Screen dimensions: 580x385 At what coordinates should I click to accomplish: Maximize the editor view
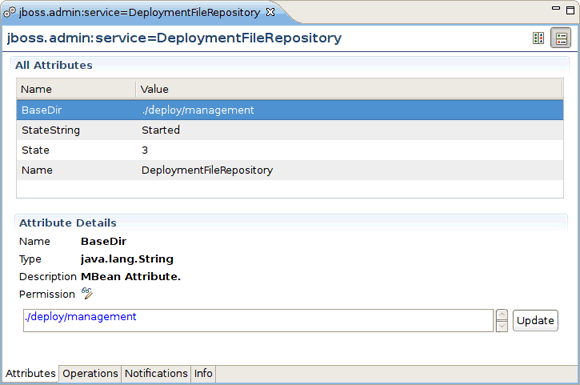571,10
